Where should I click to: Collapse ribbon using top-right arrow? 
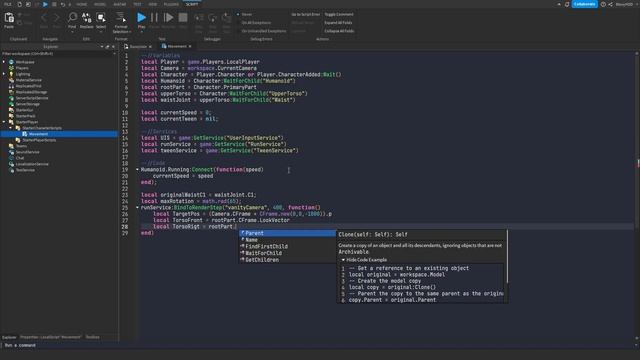[559, 4]
